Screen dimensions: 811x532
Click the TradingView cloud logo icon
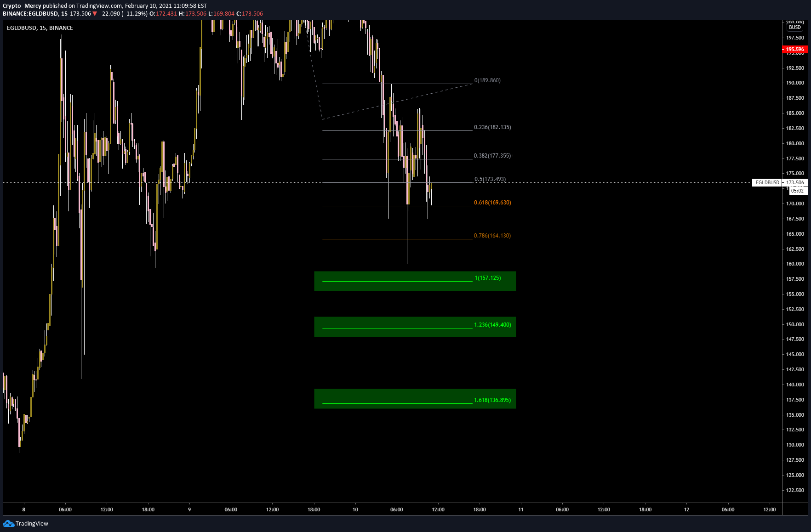pyautogui.click(x=8, y=523)
